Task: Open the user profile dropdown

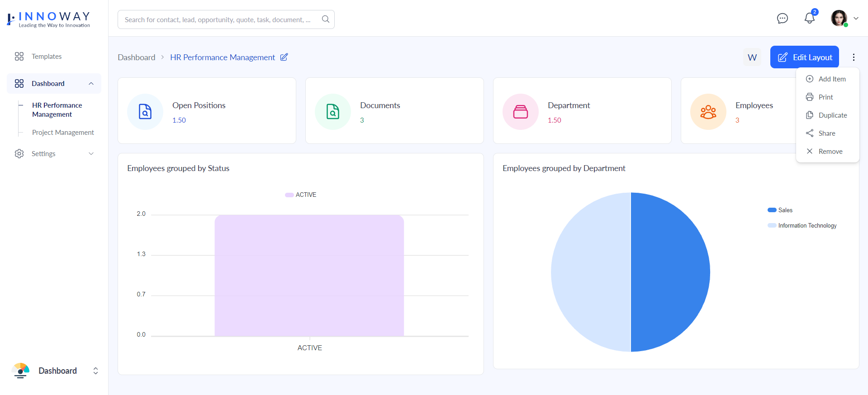Action: (x=844, y=19)
